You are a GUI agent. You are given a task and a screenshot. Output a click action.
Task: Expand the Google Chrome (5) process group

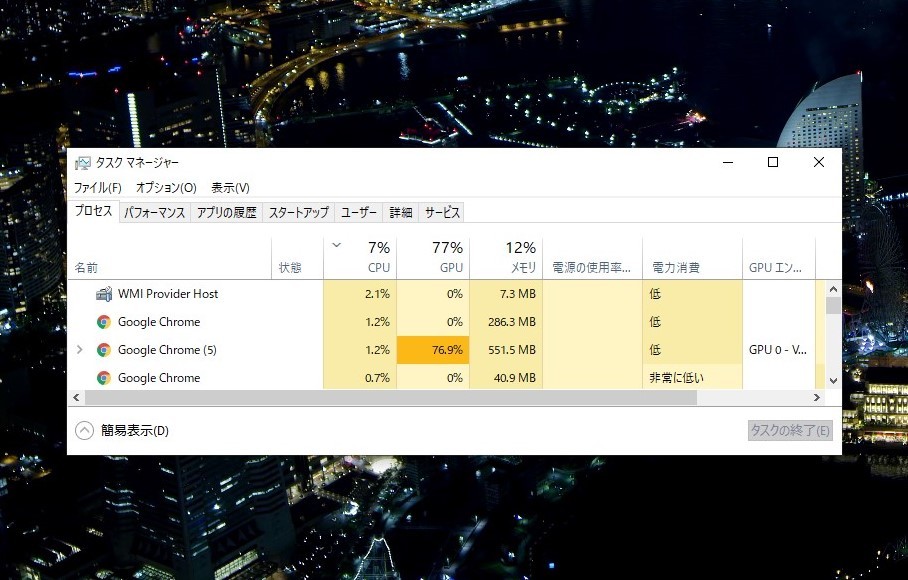[80, 350]
